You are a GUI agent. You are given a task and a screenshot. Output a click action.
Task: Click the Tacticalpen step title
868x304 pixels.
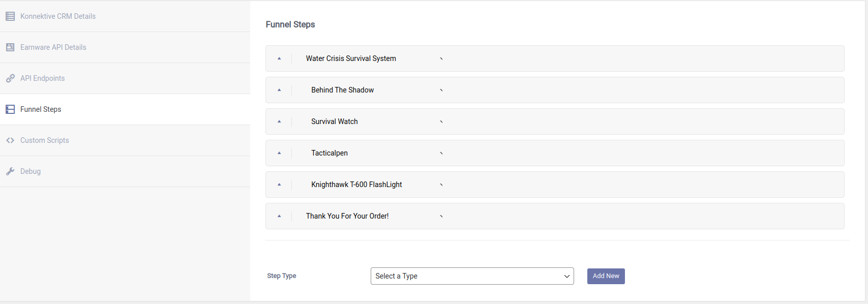(330, 153)
